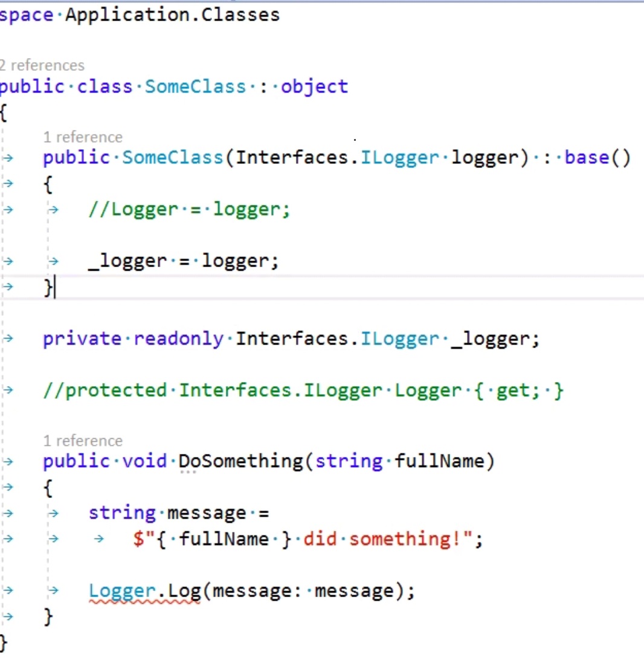644x660 pixels.
Task: Click 'message' variable in string declaration
Action: pos(207,513)
